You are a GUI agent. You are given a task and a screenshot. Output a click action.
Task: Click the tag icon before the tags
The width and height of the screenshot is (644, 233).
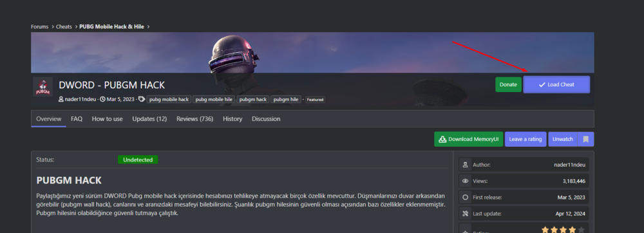(142, 99)
